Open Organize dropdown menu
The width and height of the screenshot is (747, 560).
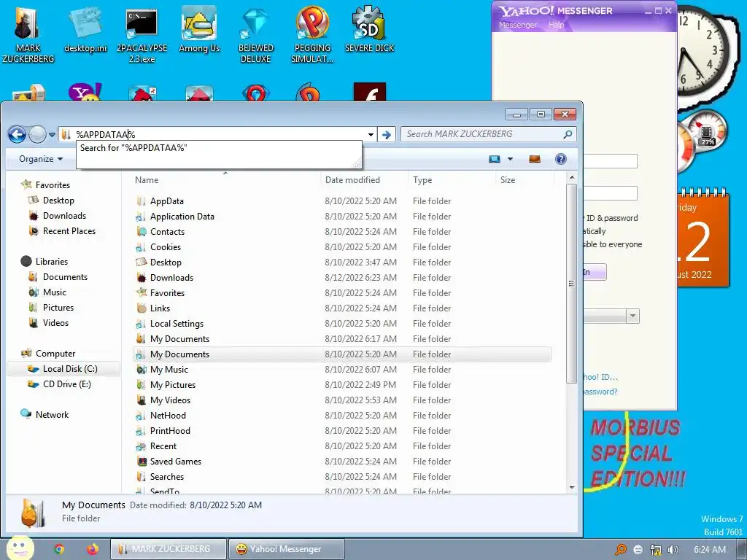[x=41, y=159]
